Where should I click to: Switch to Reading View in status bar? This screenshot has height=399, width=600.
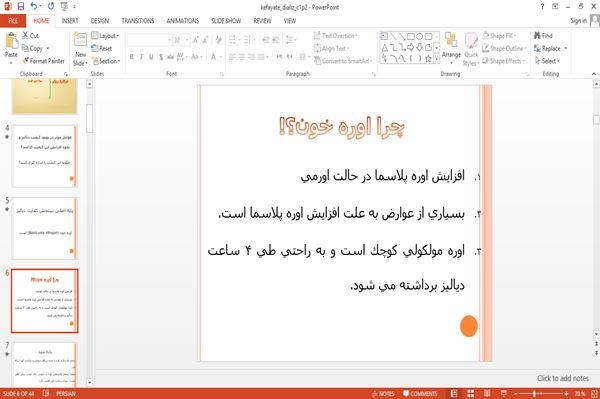pyautogui.click(x=487, y=394)
